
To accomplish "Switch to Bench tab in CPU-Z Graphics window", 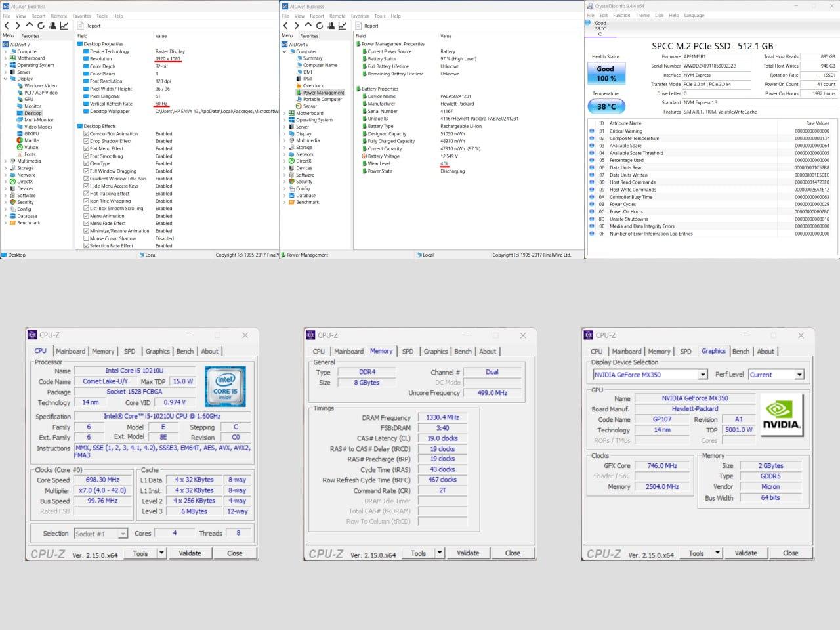I will click(741, 351).
